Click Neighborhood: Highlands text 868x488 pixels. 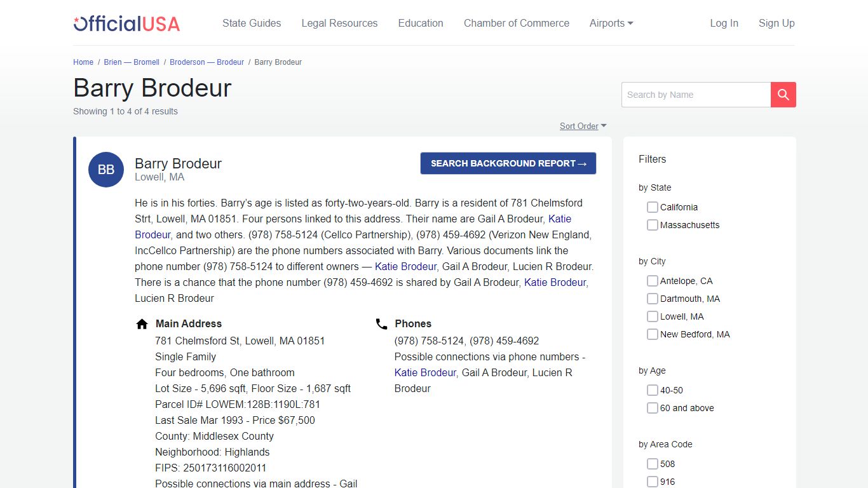(x=212, y=452)
